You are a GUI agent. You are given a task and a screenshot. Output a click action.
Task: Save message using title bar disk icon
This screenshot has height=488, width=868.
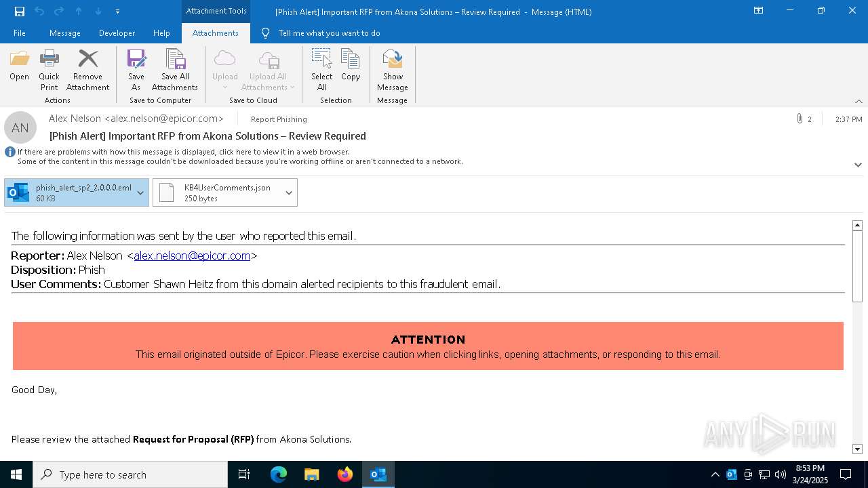[x=20, y=12]
